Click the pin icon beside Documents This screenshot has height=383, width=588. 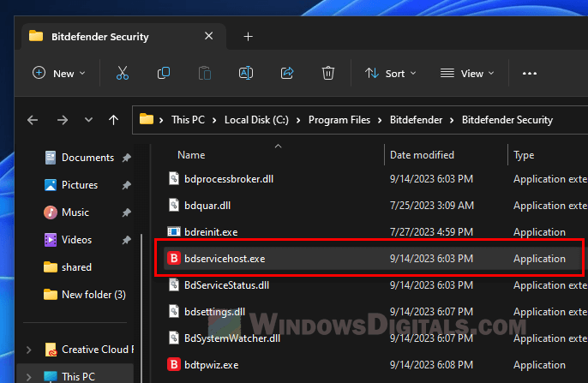click(126, 158)
